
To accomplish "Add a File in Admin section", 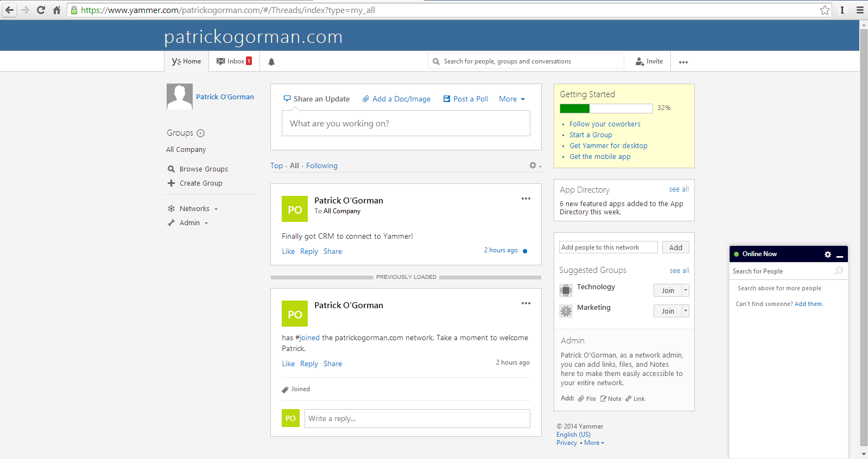I will pyautogui.click(x=587, y=399).
